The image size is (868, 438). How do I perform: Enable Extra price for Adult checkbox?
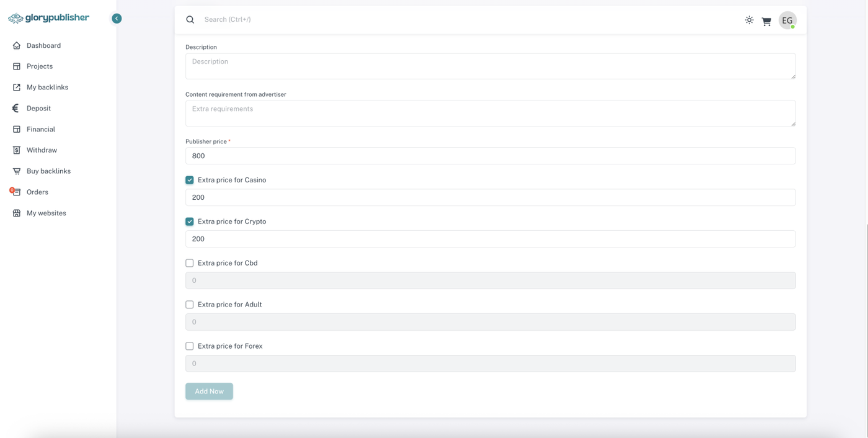[x=190, y=305]
